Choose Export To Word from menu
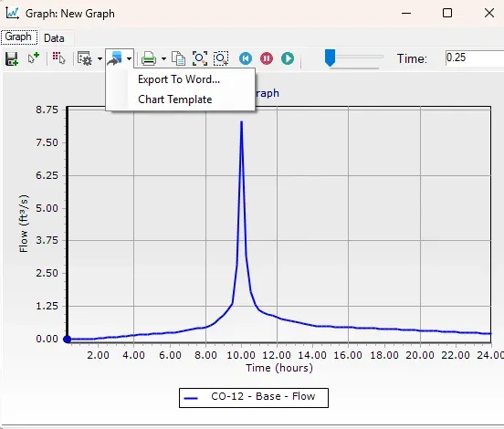504x429 pixels. (x=179, y=79)
